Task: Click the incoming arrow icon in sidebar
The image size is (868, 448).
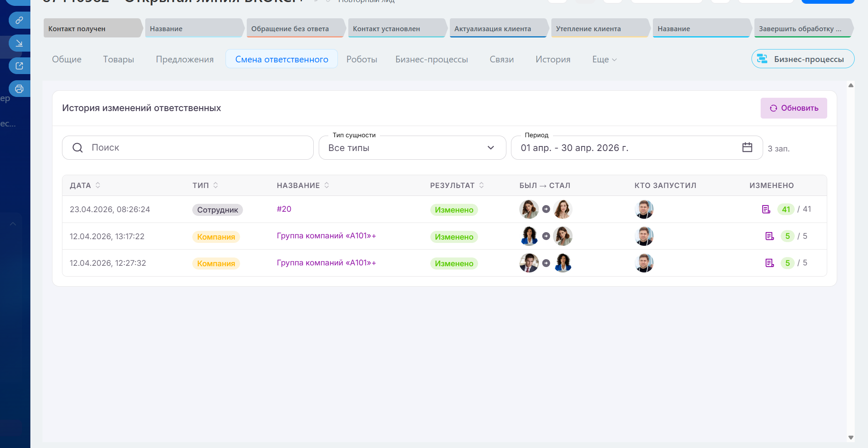Action: coord(19,43)
